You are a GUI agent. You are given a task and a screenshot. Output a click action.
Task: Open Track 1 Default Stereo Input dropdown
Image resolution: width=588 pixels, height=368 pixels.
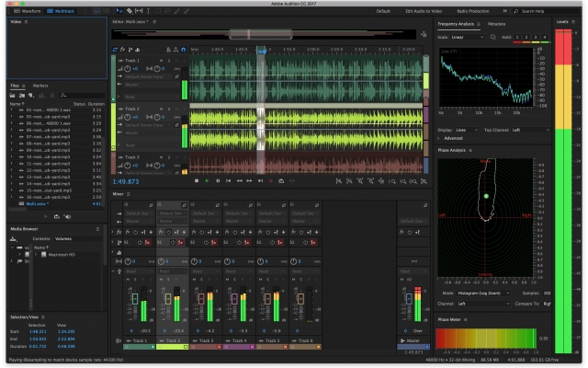(x=149, y=76)
